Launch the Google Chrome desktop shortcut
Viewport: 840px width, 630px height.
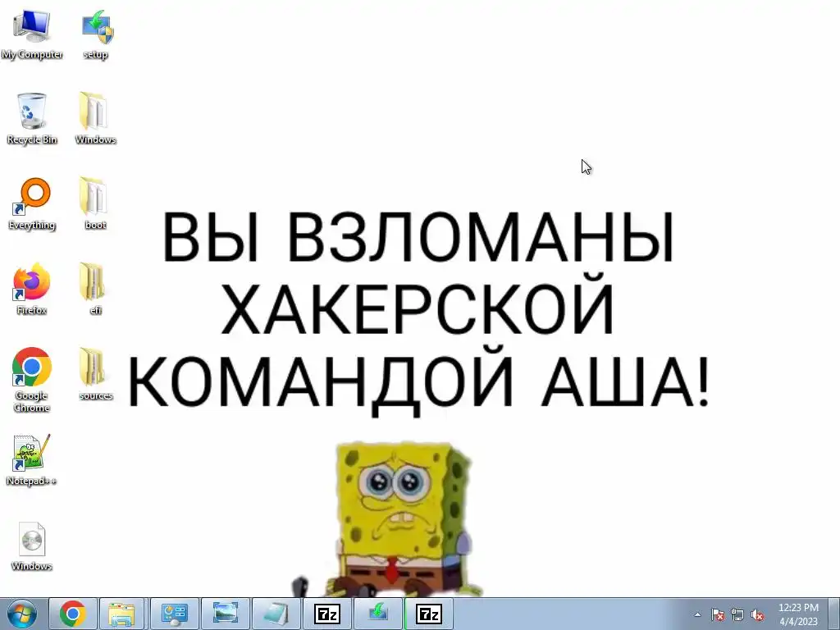coord(32,379)
